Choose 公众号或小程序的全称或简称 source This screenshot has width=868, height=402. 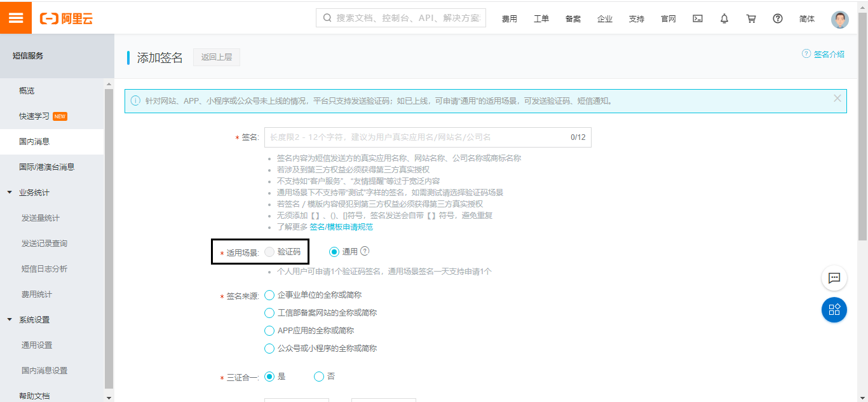tap(269, 349)
